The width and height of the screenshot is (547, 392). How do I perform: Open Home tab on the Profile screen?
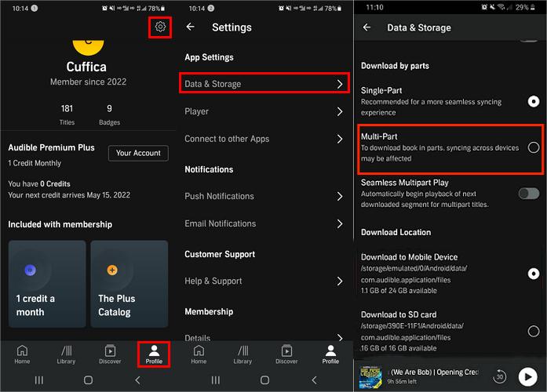coord(22,354)
